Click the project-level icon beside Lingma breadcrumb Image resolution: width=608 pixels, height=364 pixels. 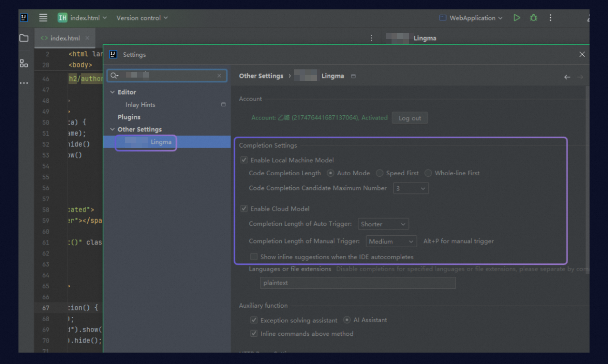pyautogui.click(x=353, y=76)
